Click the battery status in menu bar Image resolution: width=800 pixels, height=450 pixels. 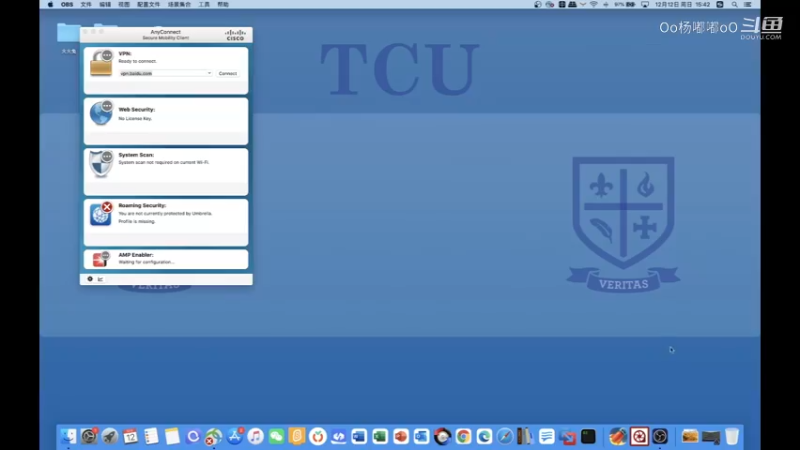click(625, 4)
